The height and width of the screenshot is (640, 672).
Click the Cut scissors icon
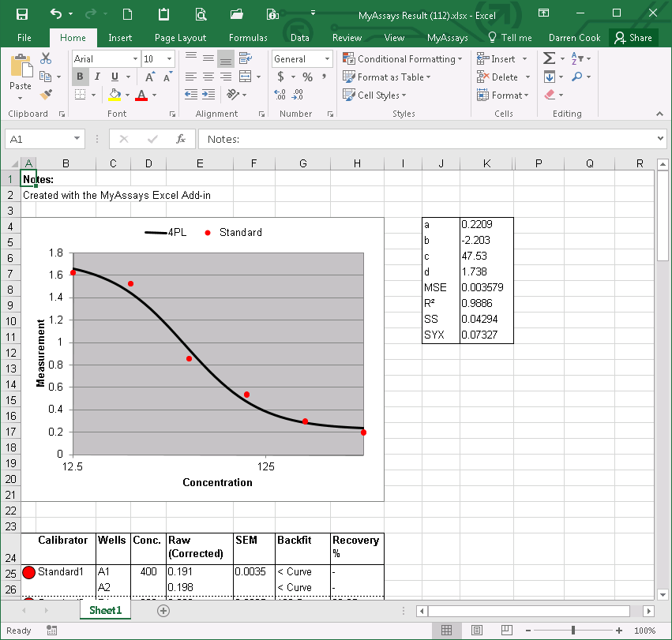(x=46, y=58)
